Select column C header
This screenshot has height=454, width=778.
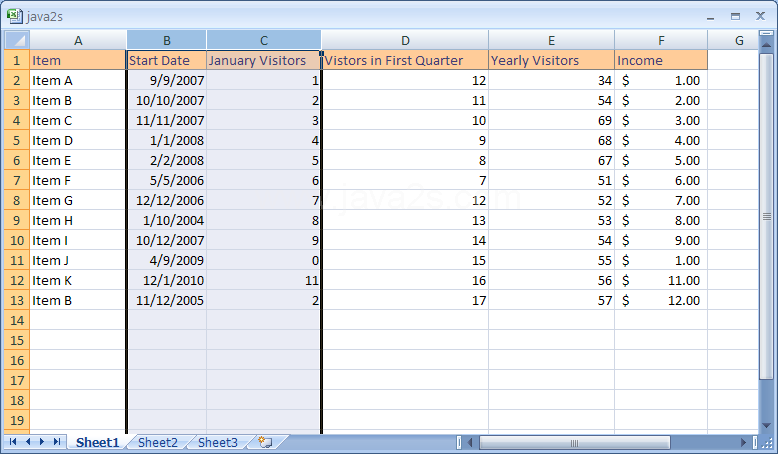264,40
